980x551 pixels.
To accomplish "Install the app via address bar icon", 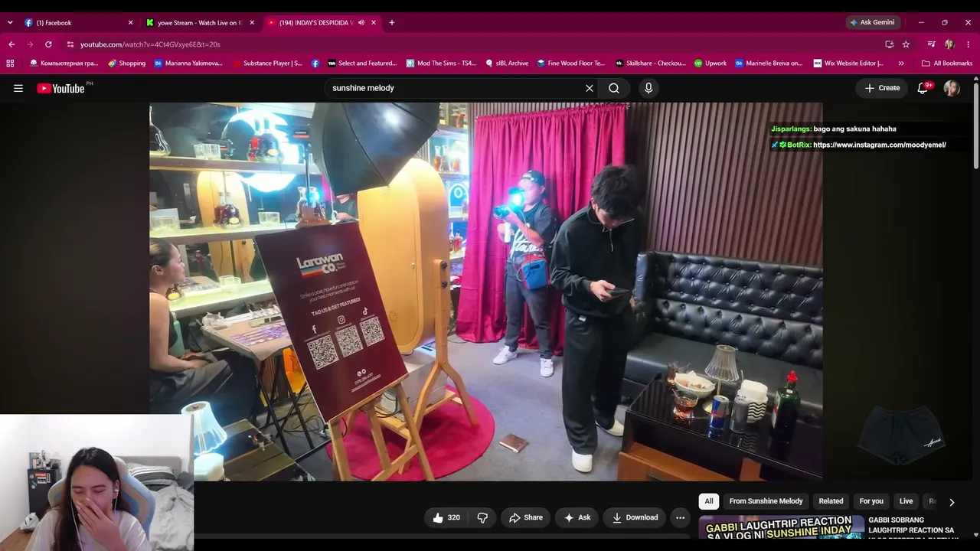I will tap(889, 44).
